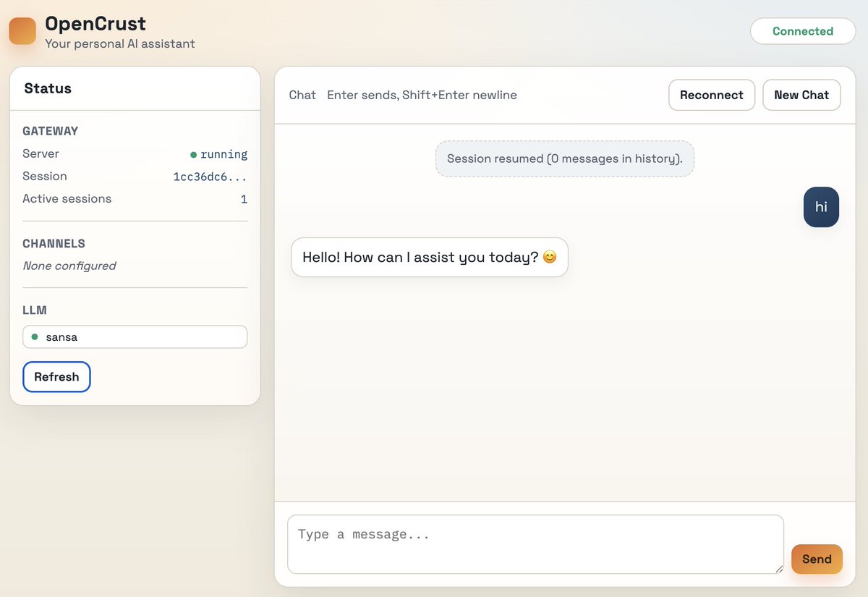The width and height of the screenshot is (868, 597).
Task: Click the OpenCrust orange logo icon
Action: (x=24, y=31)
